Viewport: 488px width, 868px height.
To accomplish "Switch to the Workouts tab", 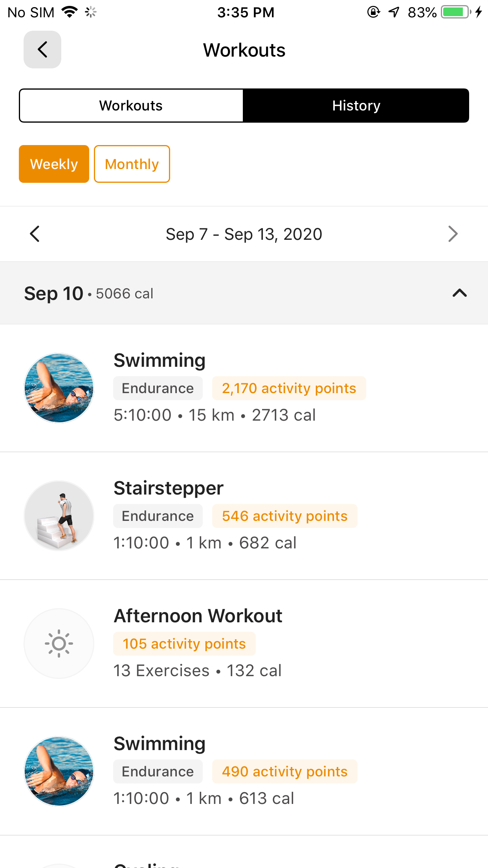I will tap(131, 105).
